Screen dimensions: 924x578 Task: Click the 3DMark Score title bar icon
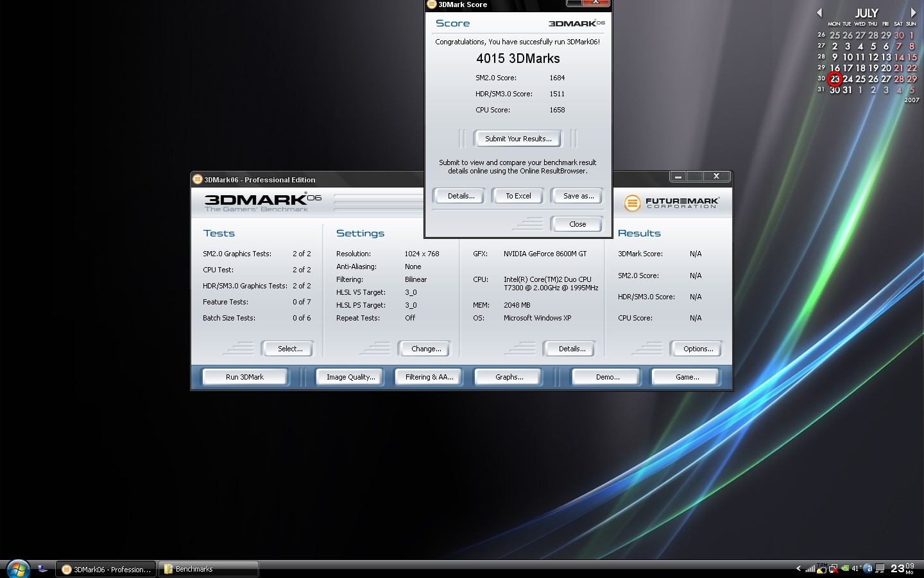(432, 4)
